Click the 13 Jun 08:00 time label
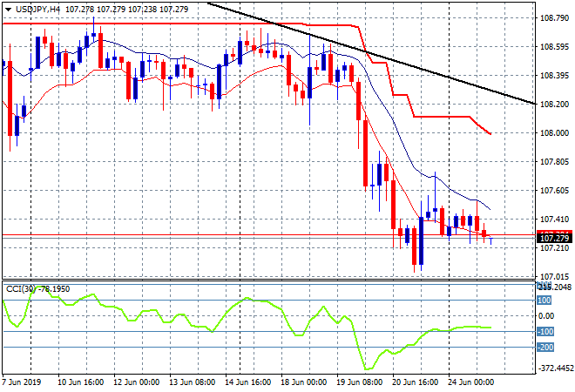The height and width of the screenshot is (392, 575). click(x=193, y=382)
